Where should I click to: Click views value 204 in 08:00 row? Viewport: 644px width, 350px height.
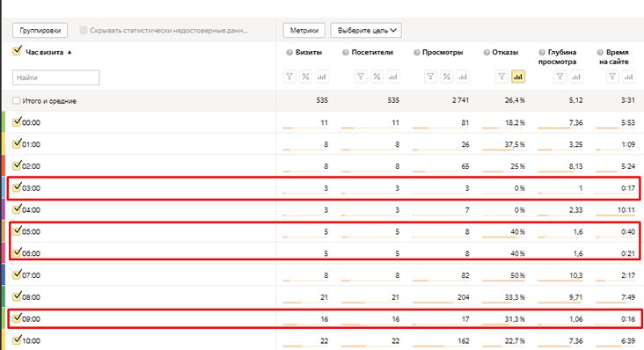click(x=464, y=297)
